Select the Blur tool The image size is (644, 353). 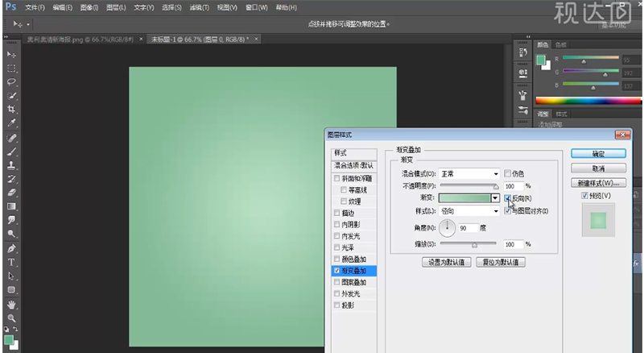pos(11,220)
